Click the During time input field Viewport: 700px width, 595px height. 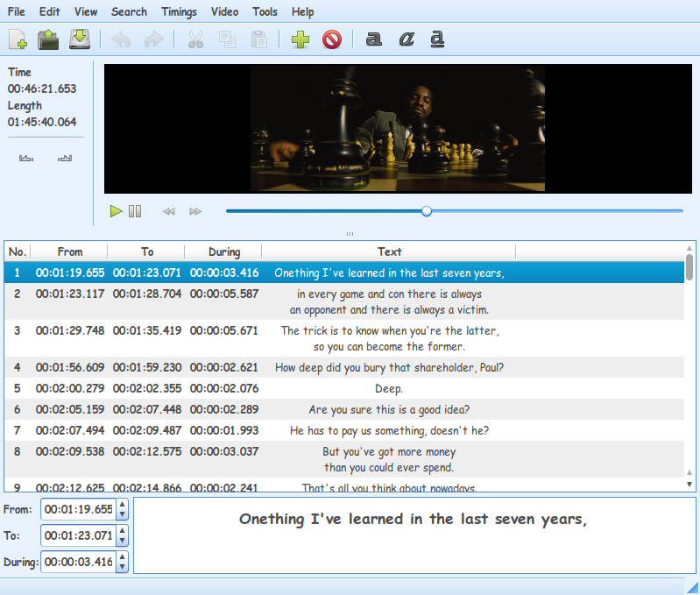point(79,562)
